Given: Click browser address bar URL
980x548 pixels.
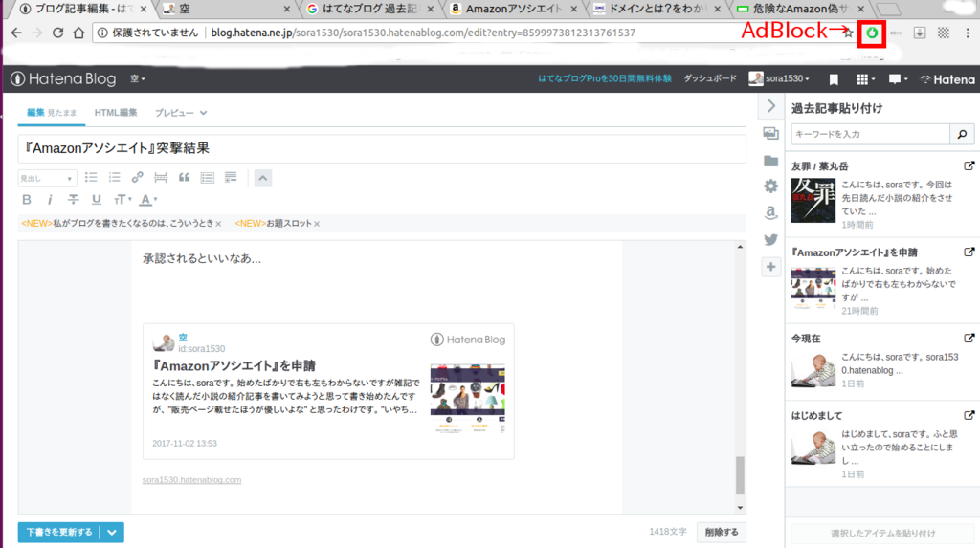Looking at the screenshot, I should pos(422,33).
